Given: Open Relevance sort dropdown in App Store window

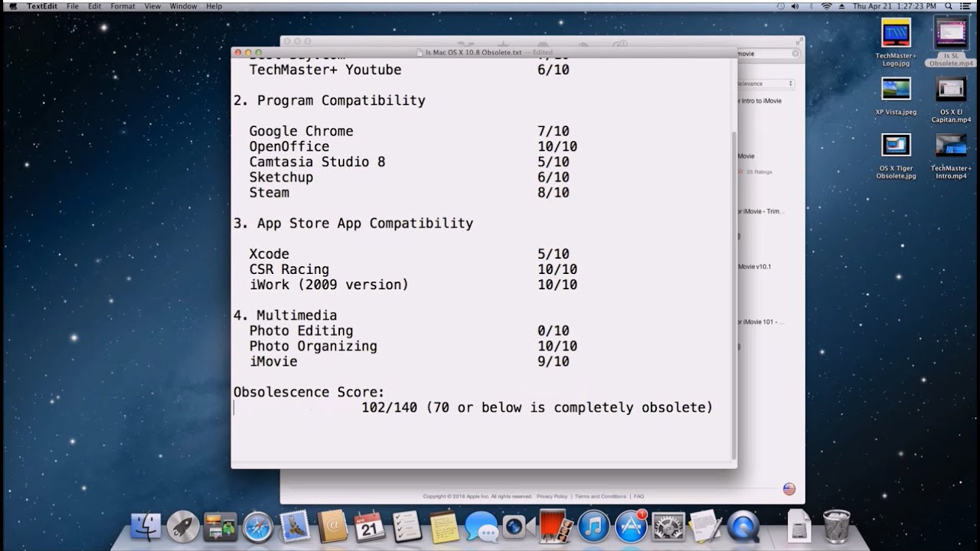Looking at the screenshot, I should [x=764, y=83].
